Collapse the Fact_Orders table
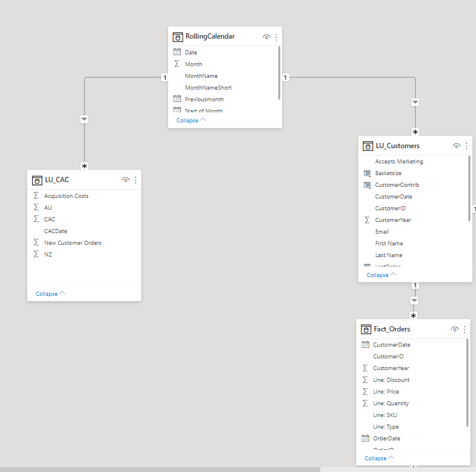The height and width of the screenshot is (472, 476). (379, 458)
